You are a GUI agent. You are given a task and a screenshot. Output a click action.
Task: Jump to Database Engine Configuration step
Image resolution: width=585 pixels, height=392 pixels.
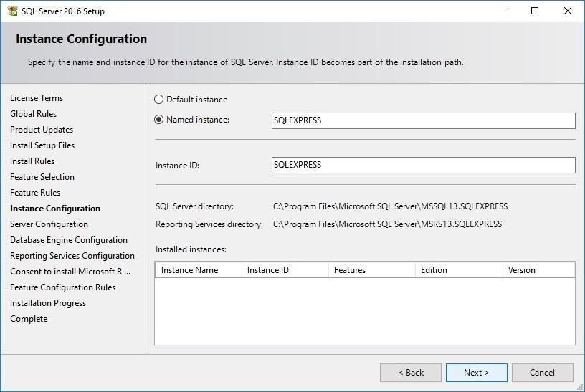point(69,240)
